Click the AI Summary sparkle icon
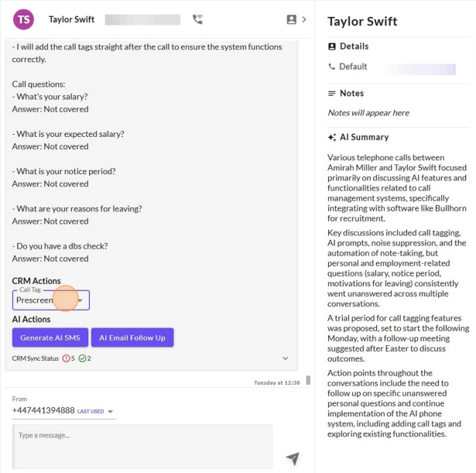476x473 pixels. pos(332,137)
